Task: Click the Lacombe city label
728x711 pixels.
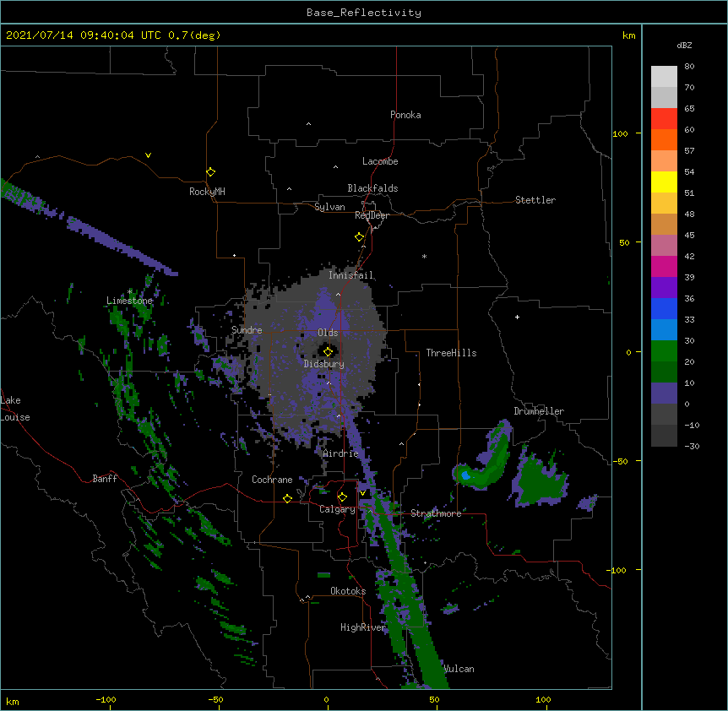Action: (380, 161)
